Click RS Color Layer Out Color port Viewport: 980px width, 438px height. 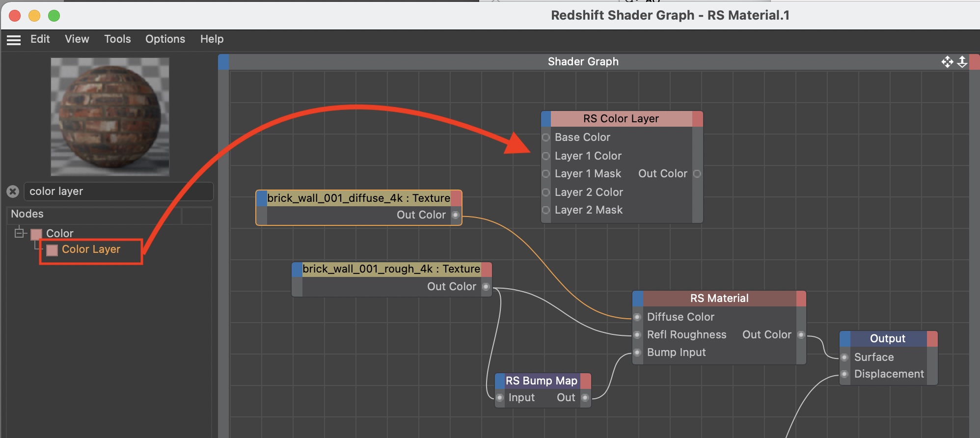(x=697, y=174)
